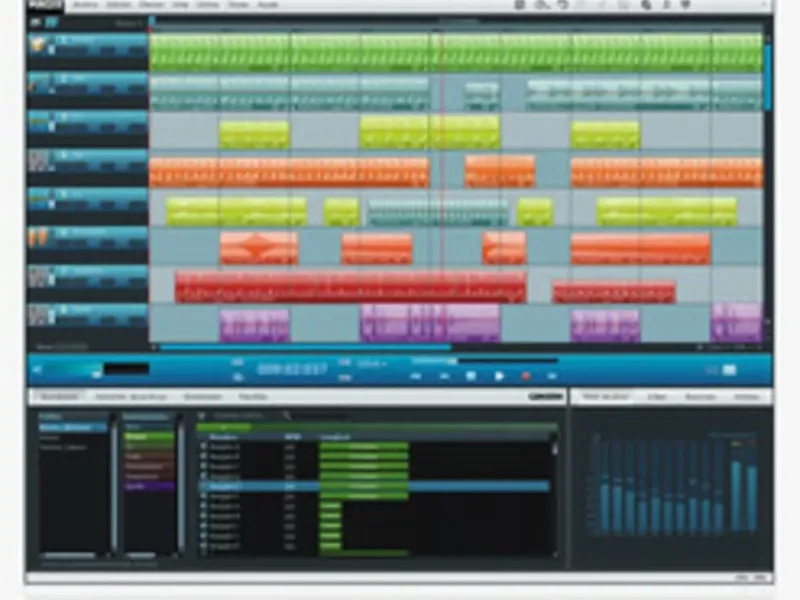Image resolution: width=800 pixels, height=600 pixels.
Task: Sort loops by the Name column header
Action: point(223,437)
